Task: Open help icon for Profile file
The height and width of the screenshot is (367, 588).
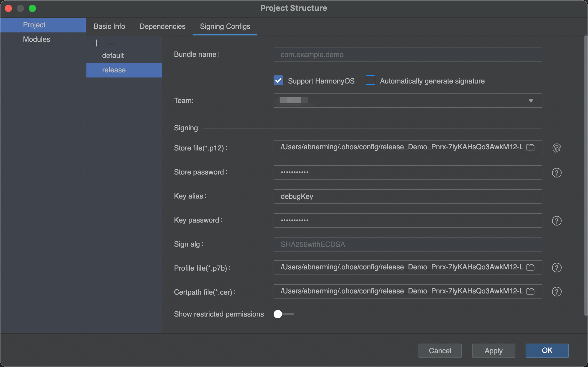Action: click(556, 268)
